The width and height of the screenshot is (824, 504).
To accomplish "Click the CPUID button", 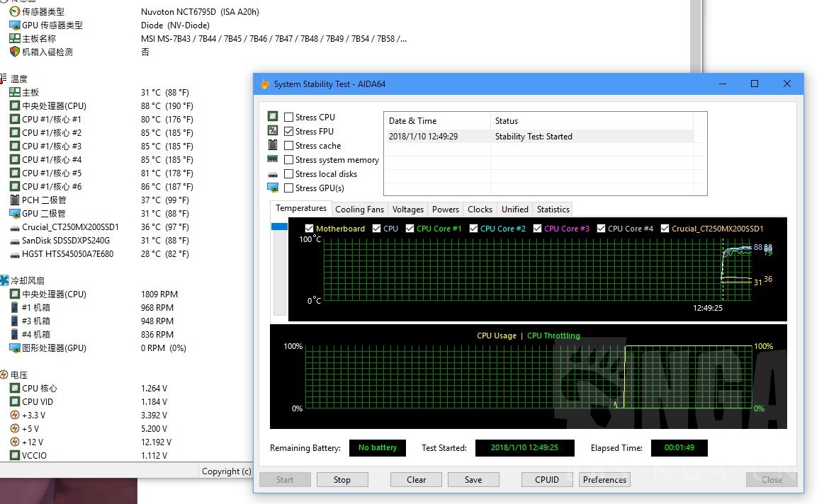I will point(547,480).
